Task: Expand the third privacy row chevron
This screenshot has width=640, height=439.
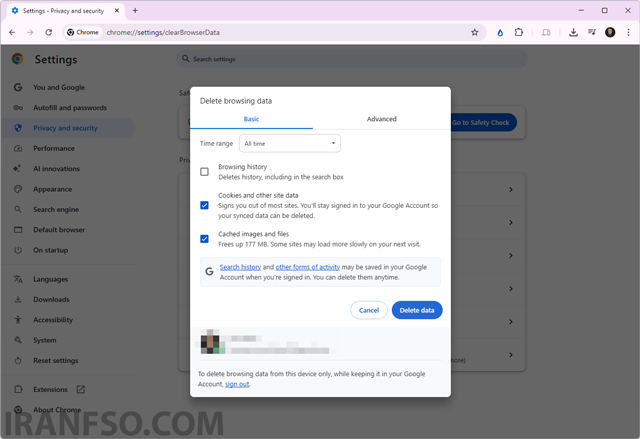Action: coord(511,255)
